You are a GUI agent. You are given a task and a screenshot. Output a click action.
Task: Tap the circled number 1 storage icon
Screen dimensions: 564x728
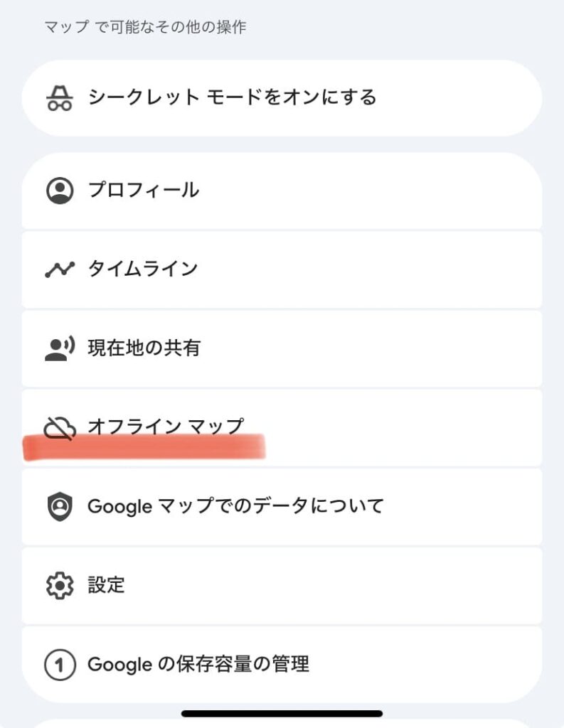tap(60, 665)
